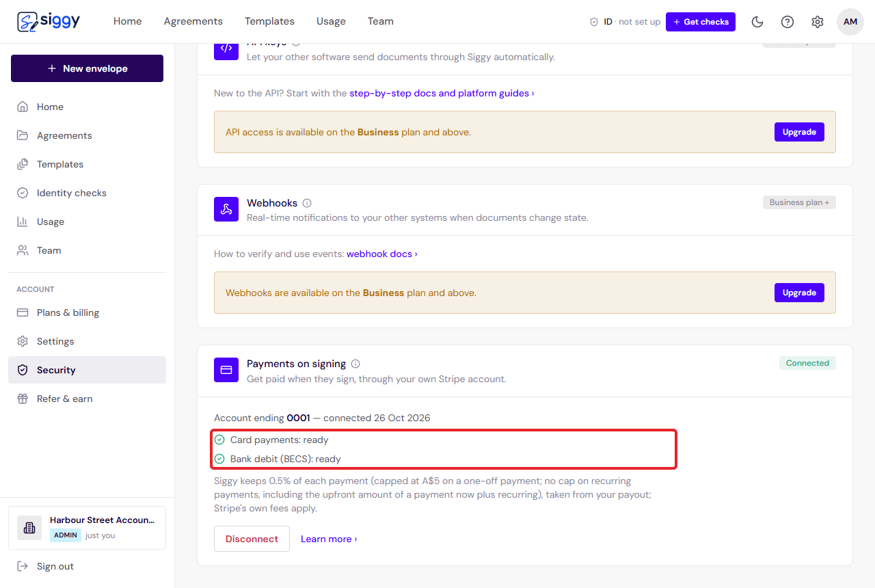
Task: Open Plans & billing
Action: (87, 312)
